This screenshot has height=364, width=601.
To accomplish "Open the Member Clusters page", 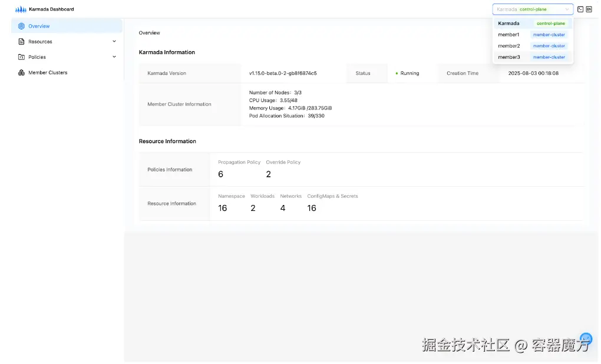I will coord(67,72).
